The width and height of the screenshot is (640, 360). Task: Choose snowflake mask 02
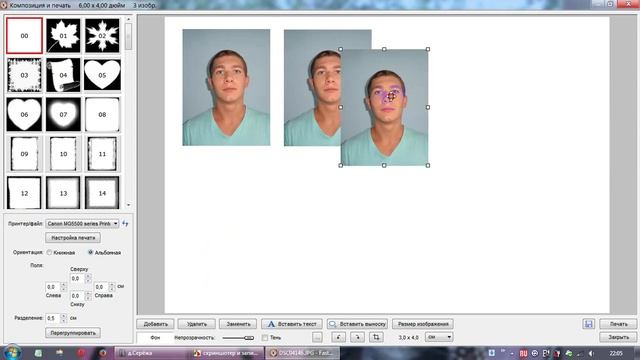click(x=102, y=36)
